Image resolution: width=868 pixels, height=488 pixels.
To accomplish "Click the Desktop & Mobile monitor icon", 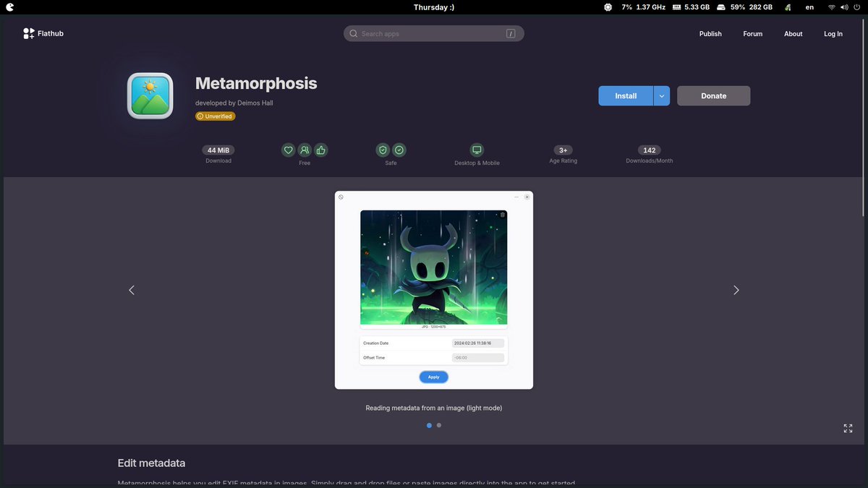I will pyautogui.click(x=477, y=150).
